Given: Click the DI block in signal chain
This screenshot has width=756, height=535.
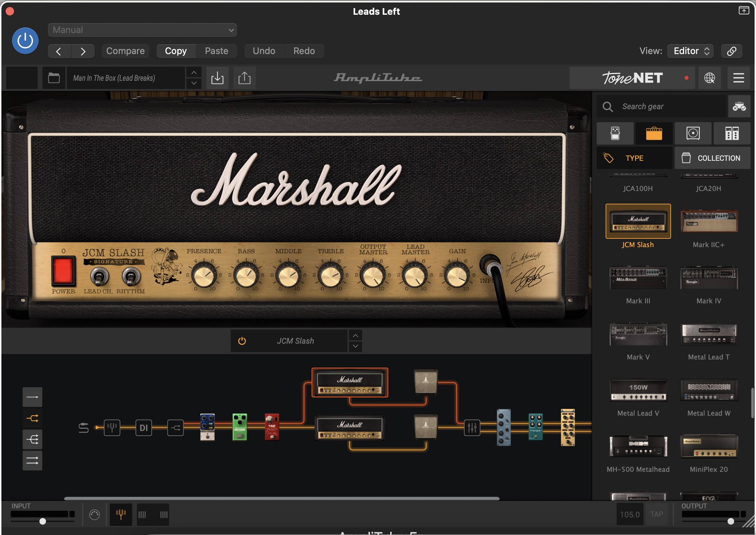Looking at the screenshot, I should pyautogui.click(x=144, y=427).
